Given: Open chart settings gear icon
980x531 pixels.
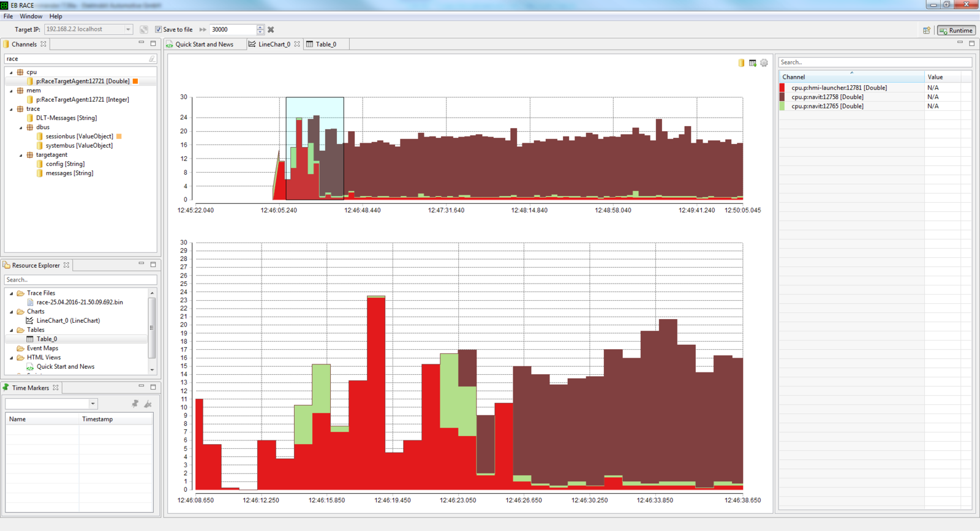Looking at the screenshot, I should tap(764, 62).
